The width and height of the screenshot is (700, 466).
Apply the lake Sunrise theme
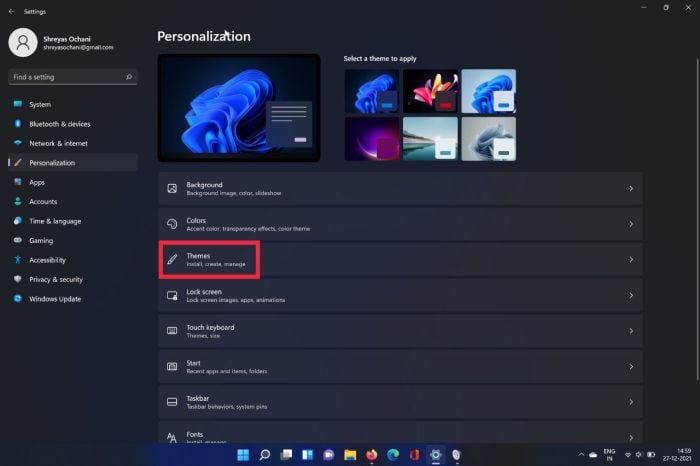430,139
